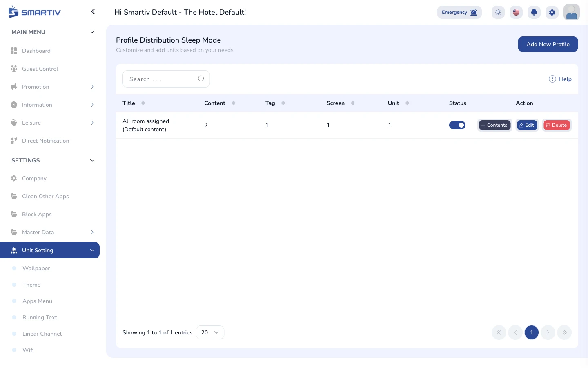Open Contents for All room assigned

(x=494, y=125)
